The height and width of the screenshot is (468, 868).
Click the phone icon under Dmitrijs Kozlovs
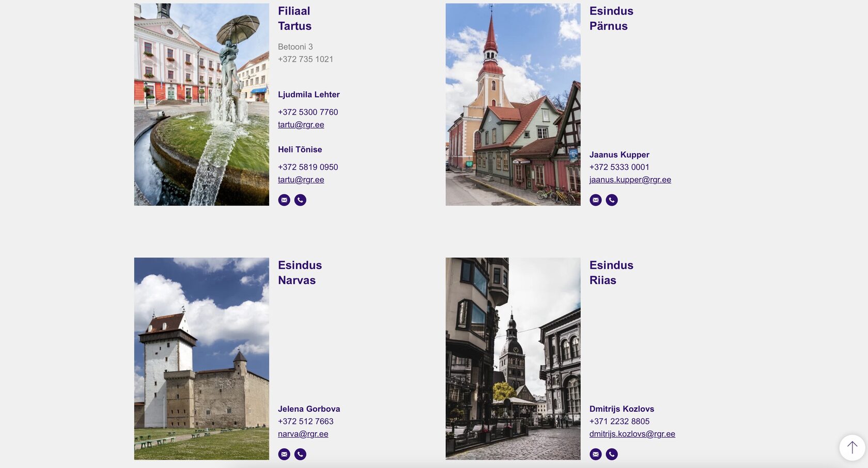click(612, 454)
